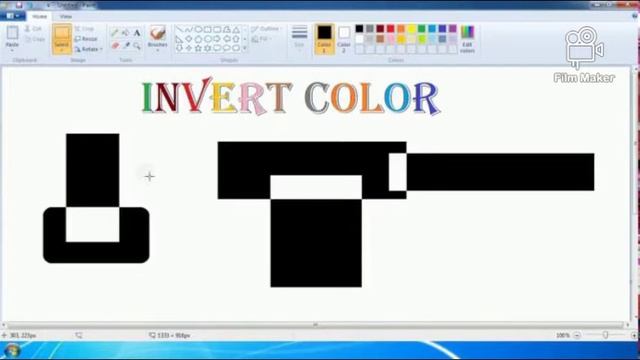Pick the gray palette swatch
Screen dimensions: 640x360
(x=370, y=29)
